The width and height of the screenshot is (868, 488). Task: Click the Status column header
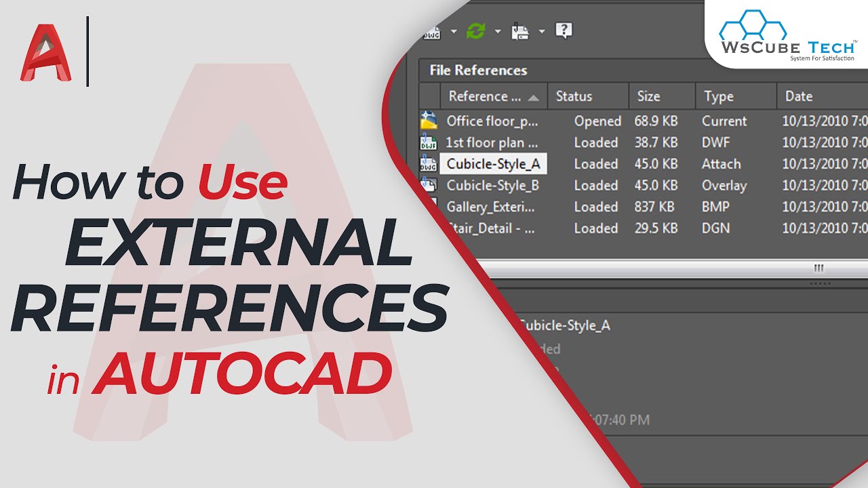[588, 96]
